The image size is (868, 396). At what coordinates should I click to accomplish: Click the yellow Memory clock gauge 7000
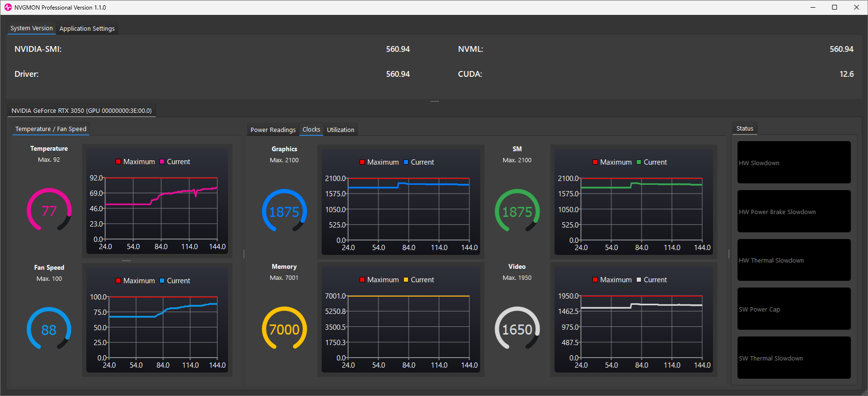pyautogui.click(x=284, y=329)
